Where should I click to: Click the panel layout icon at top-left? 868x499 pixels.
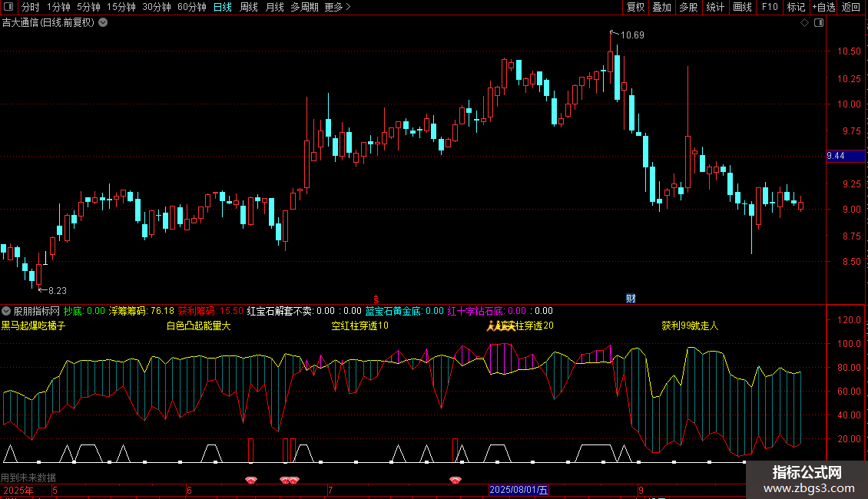(x=8, y=7)
